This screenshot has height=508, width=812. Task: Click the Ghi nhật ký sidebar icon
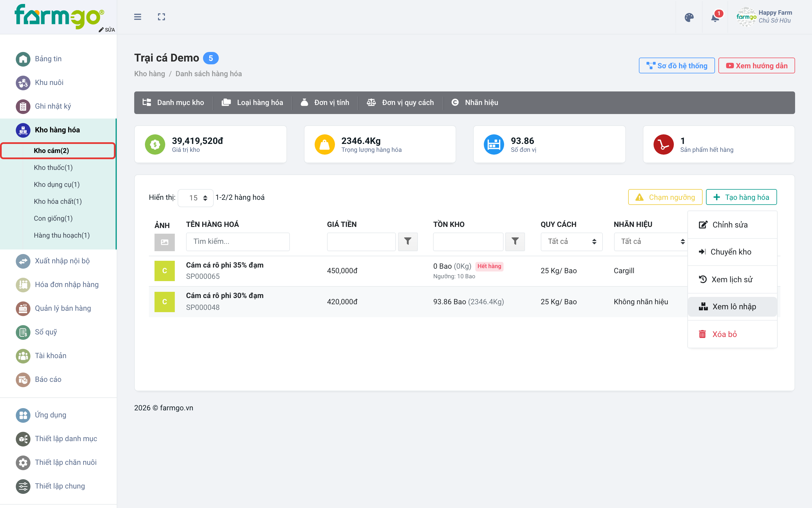[23, 106]
